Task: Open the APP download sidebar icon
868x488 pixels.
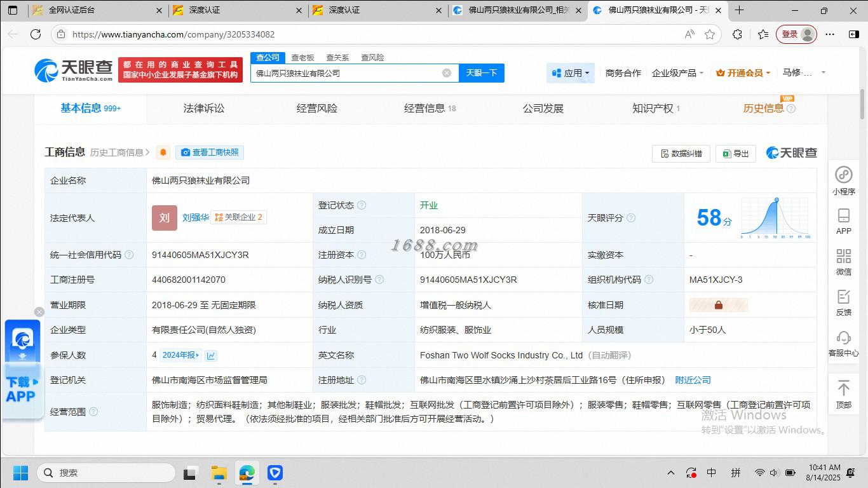Action: click(844, 222)
